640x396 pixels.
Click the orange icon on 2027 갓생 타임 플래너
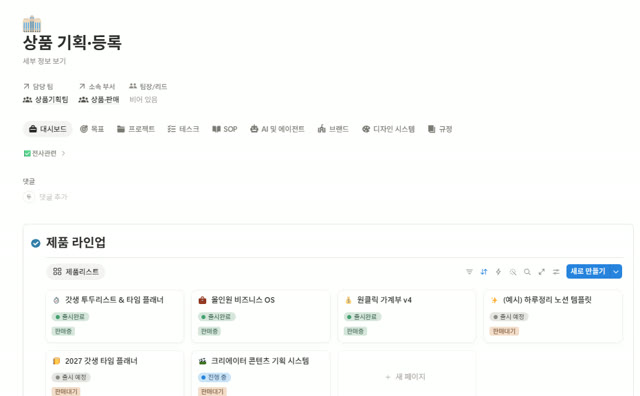(56, 361)
